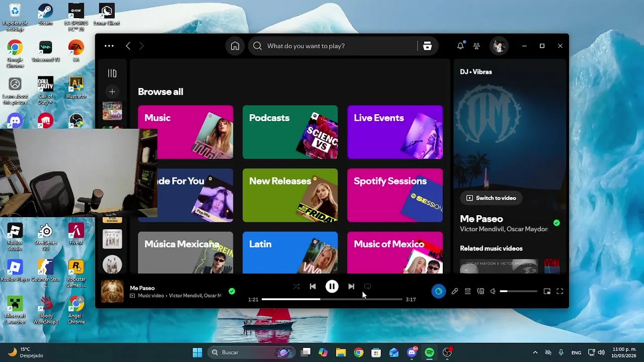The height and width of the screenshot is (362, 644).
Task: Open the Music category card
Action: [186, 132]
